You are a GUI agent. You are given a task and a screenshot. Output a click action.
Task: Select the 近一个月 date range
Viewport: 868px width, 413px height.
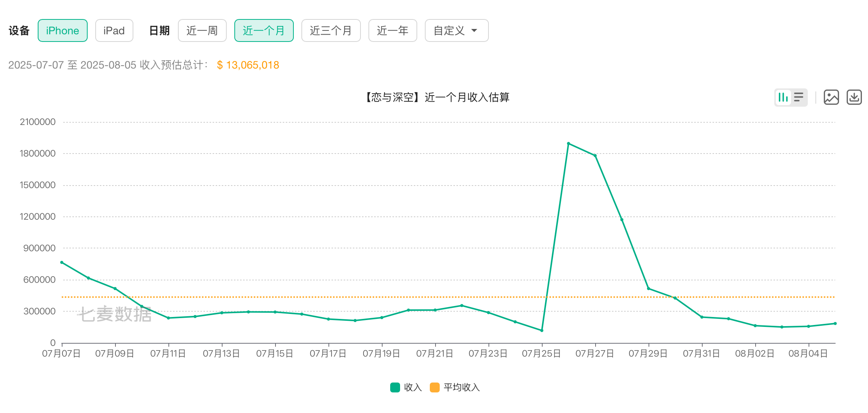[x=264, y=30]
